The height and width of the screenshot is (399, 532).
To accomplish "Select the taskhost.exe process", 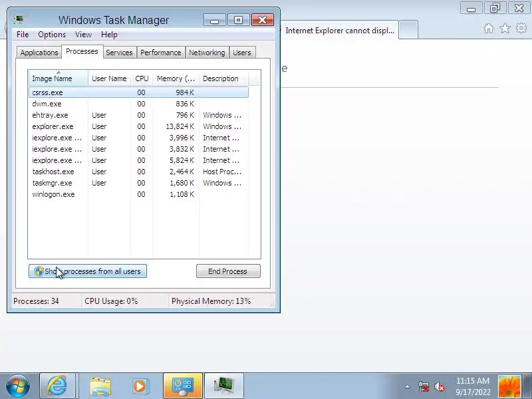I will pyautogui.click(x=138, y=172).
